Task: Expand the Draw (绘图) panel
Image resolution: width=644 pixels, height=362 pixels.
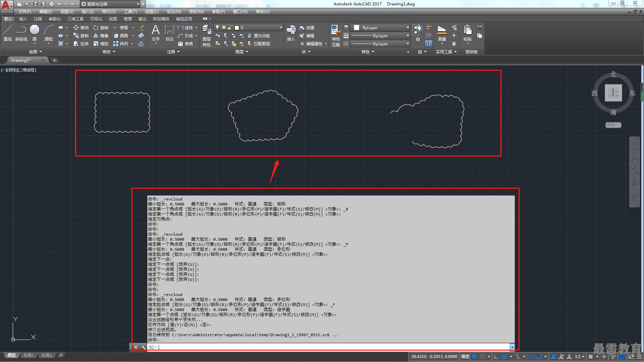Action: click(x=35, y=52)
